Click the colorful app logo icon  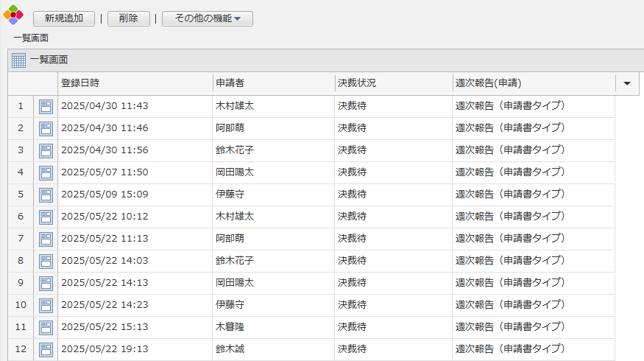13,15
